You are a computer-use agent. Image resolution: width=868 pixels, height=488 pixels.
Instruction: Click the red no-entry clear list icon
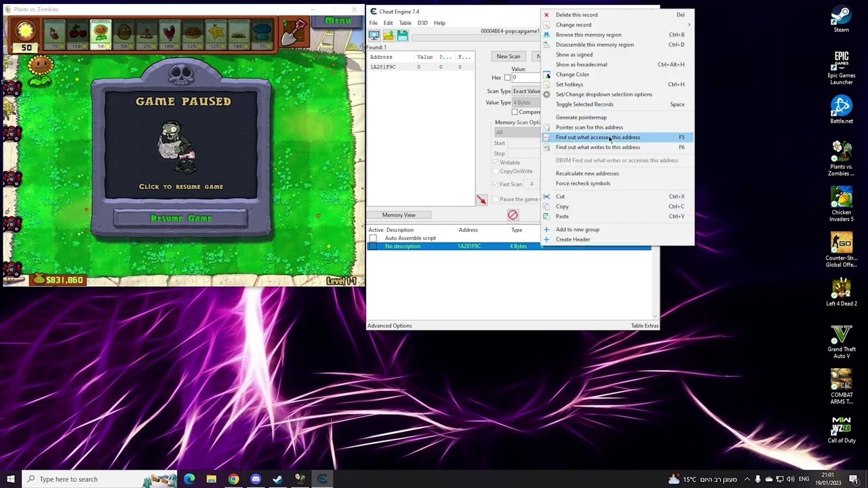(513, 215)
